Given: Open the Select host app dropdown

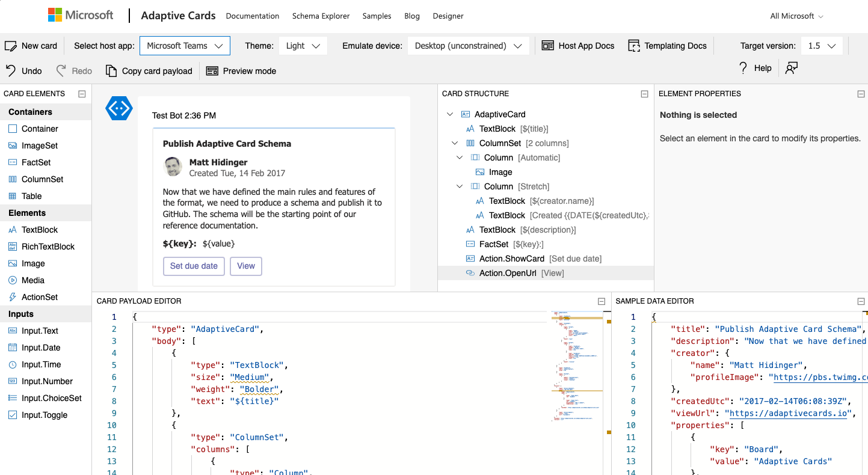Looking at the screenshot, I should click(185, 46).
